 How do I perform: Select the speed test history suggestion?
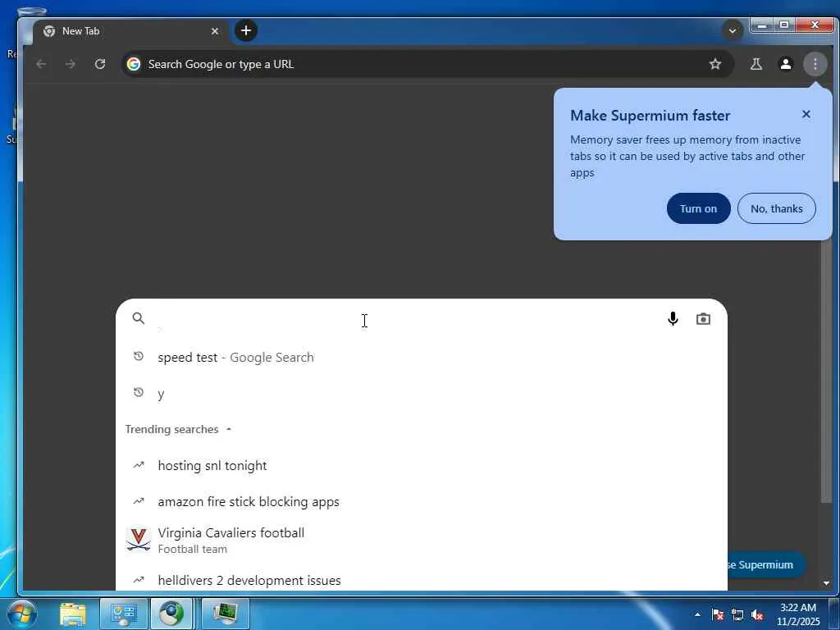421,358
